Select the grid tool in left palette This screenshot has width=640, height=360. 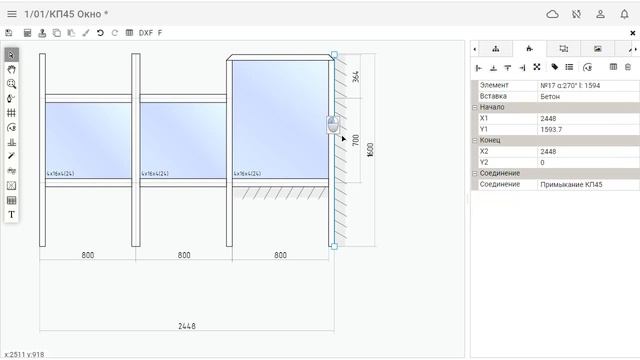(11, 113)
